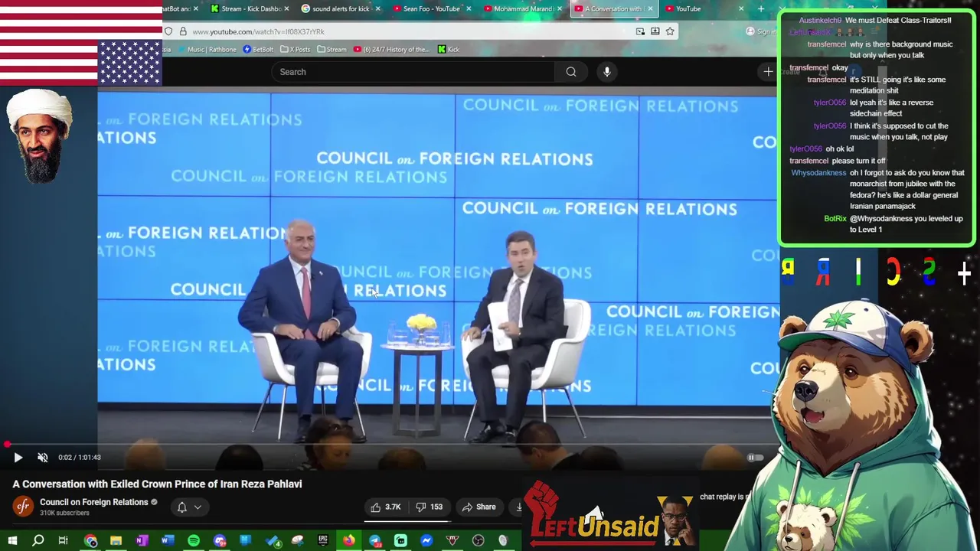Click the video progress bar
This screenshot has width=980, height=551.
click(x=388, y=444)
